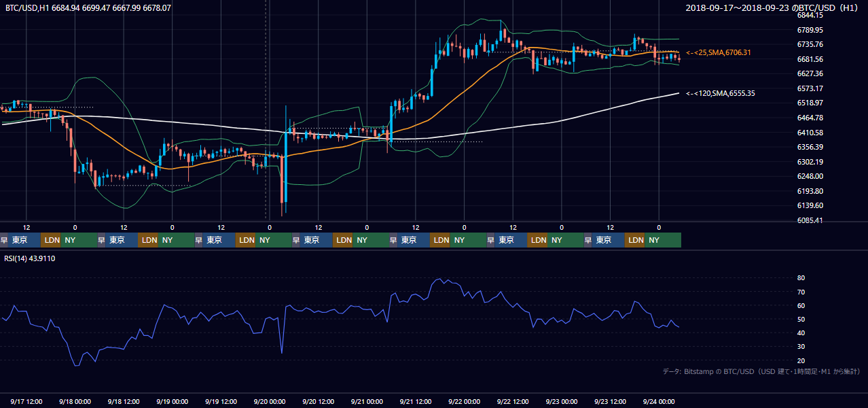Screen dimensions: 868x408
Task: Select the 6518.97 price level
Action: click(810, 103)
